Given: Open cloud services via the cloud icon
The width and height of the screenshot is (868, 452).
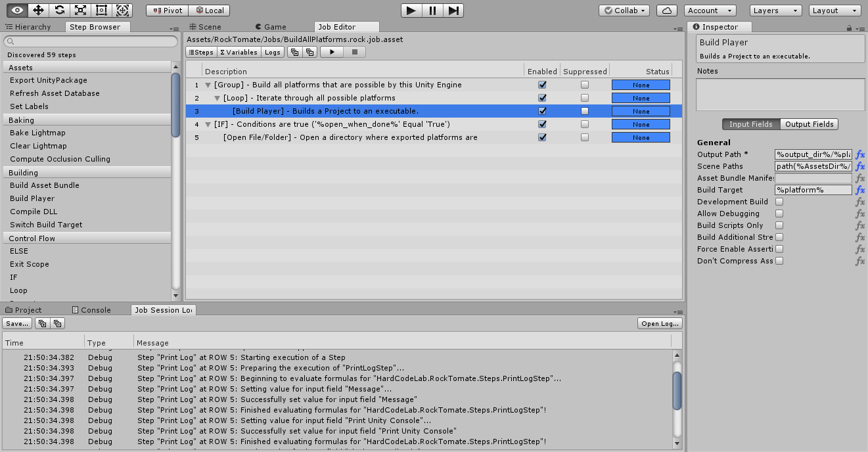Looking at the screenshot, I should click(x=667, y=11).
